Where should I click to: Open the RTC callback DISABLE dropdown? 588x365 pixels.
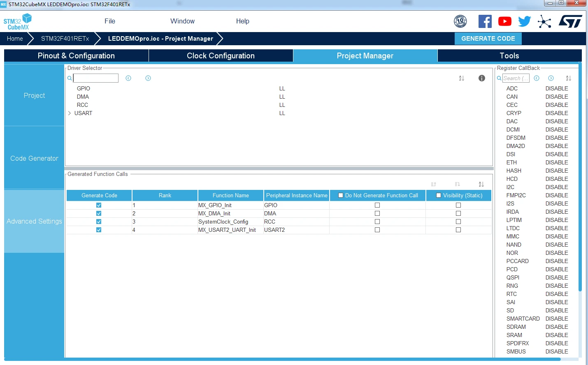(x=557, y=294)
